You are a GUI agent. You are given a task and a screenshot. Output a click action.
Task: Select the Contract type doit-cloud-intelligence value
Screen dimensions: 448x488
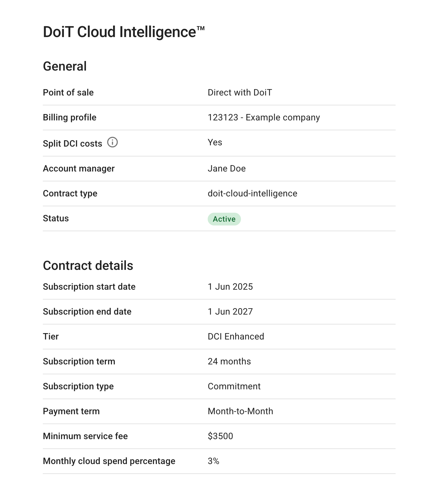[252, 193]
